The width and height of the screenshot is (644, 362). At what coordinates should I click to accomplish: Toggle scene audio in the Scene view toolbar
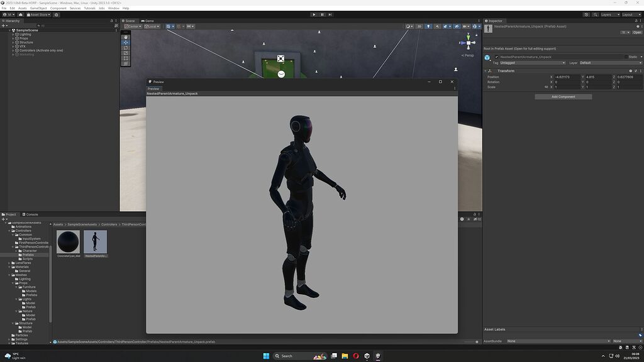point(436,26)
